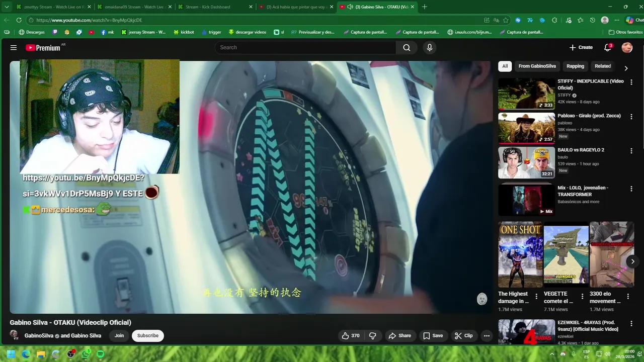Click the video title Gabino Silva - OTAKU
Image resolution: width=644 pixels, height=362 pixels.
(x=70, y=323)
